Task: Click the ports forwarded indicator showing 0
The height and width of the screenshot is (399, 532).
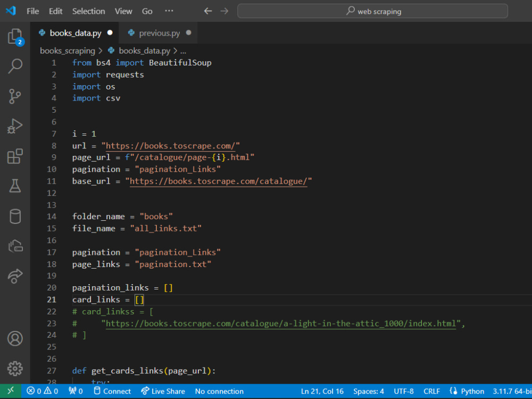Action: pyautogui.click(x=76, y=391)
